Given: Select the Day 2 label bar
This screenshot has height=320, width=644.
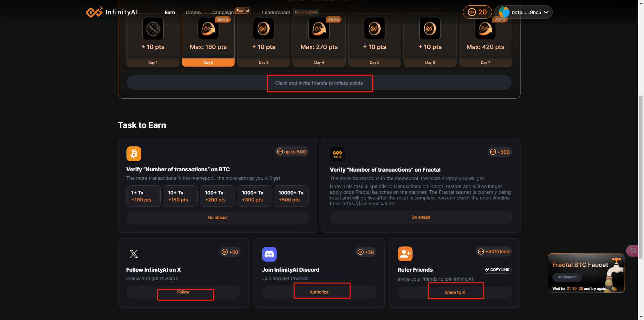Looking at the screenshot, I should coord(208,62).
